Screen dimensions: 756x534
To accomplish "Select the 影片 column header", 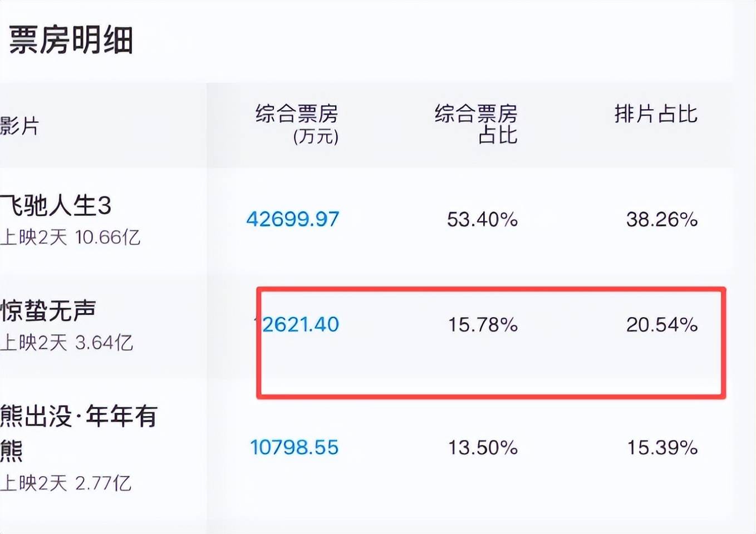I will click(x=20, y=126).
